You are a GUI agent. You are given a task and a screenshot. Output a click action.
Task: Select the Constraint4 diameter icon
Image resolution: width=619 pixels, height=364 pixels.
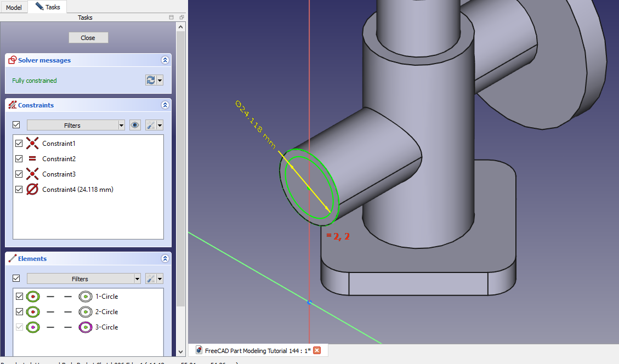tap(32, 190)
